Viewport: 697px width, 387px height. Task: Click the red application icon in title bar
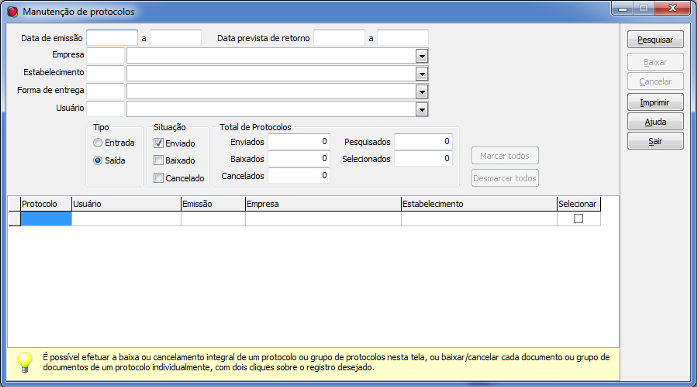[x=12, y=12]
